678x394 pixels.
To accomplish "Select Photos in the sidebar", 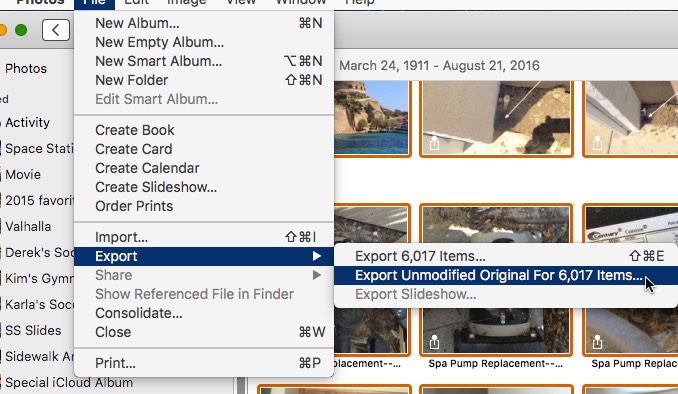I will (26, 68).
